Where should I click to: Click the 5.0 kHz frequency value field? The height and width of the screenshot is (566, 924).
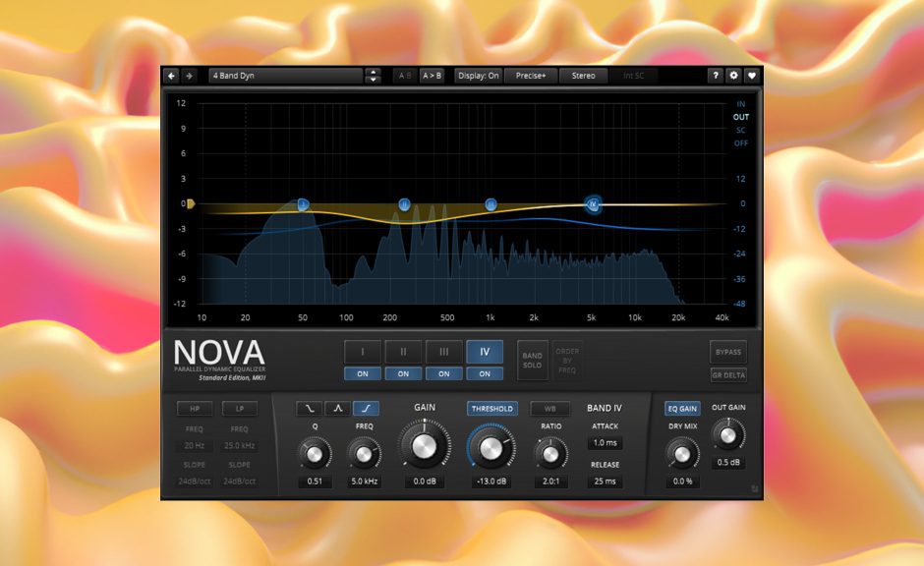(365, 481)
